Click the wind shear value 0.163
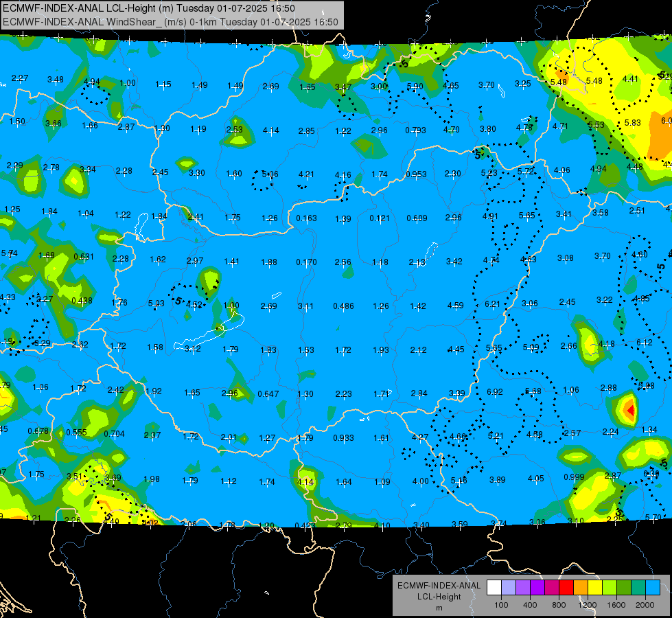 coord(306,218)
